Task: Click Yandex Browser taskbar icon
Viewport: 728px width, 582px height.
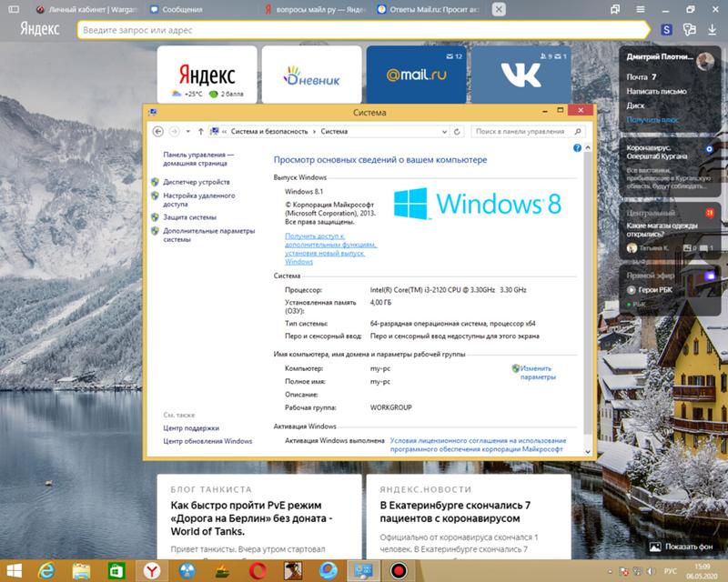Action: pyautogui.click(x=151, y=571)
